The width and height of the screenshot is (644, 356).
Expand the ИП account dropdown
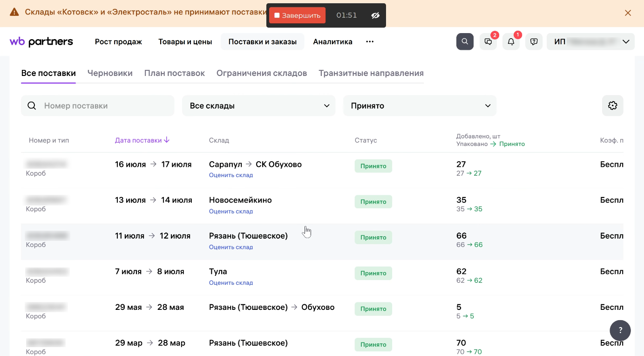point(591,41)
